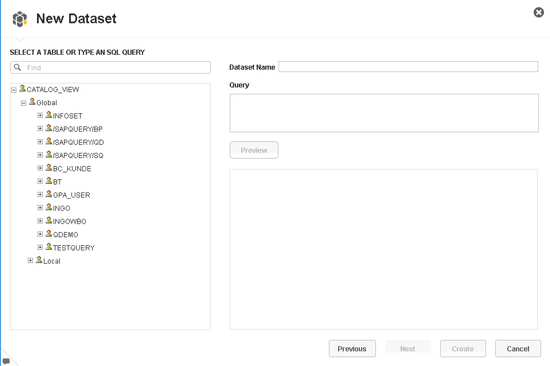
Task: Click inside the Query text area
Action: tap(384, 113)
